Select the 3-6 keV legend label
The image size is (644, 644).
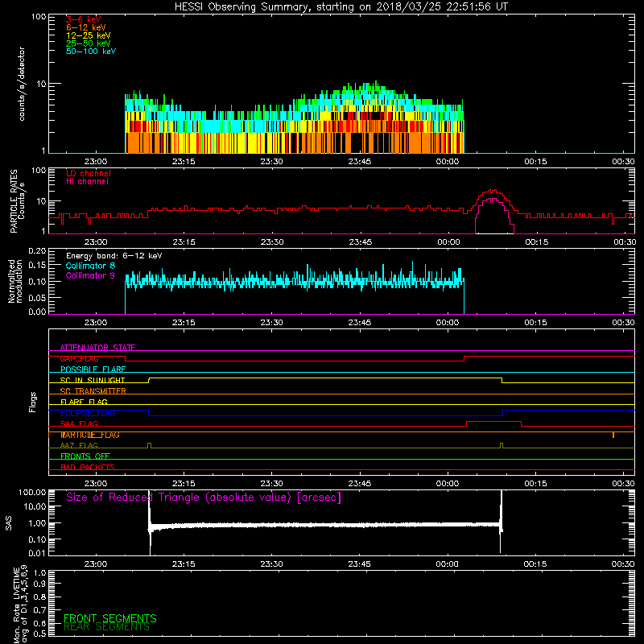click(x=83, y=19)
